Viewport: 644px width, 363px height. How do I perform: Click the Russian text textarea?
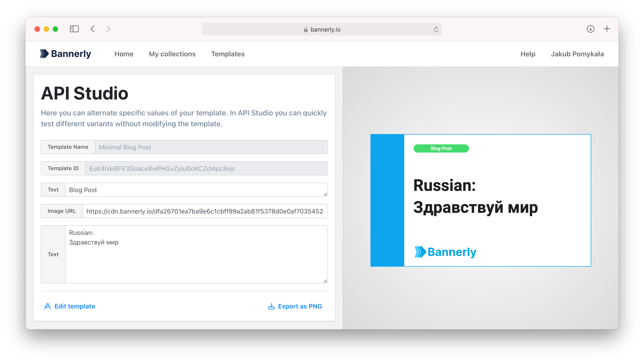(x=196, y=254)
